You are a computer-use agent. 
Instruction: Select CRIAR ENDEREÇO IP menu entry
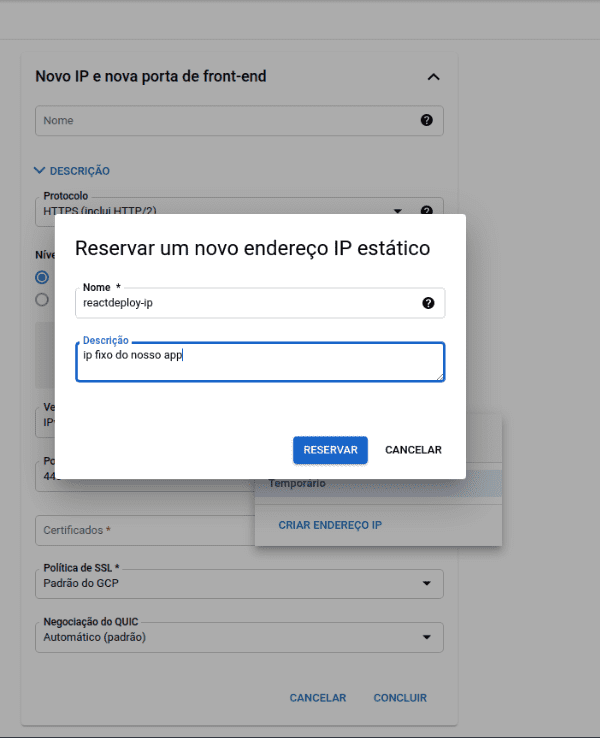(x=330, y=525)
